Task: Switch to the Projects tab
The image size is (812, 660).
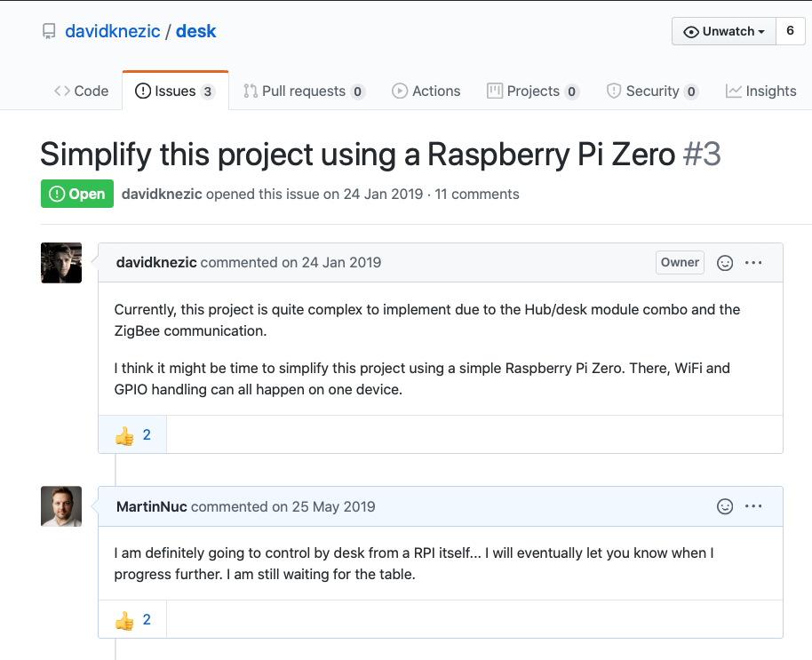Action: point(533,91)
